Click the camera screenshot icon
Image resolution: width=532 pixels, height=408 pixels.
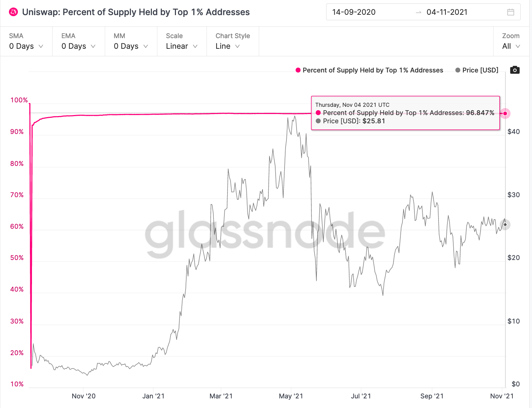coord(514,70)
